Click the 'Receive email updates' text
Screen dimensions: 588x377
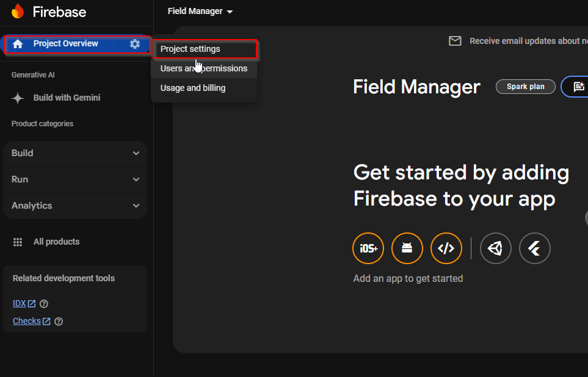click(529, 41)
